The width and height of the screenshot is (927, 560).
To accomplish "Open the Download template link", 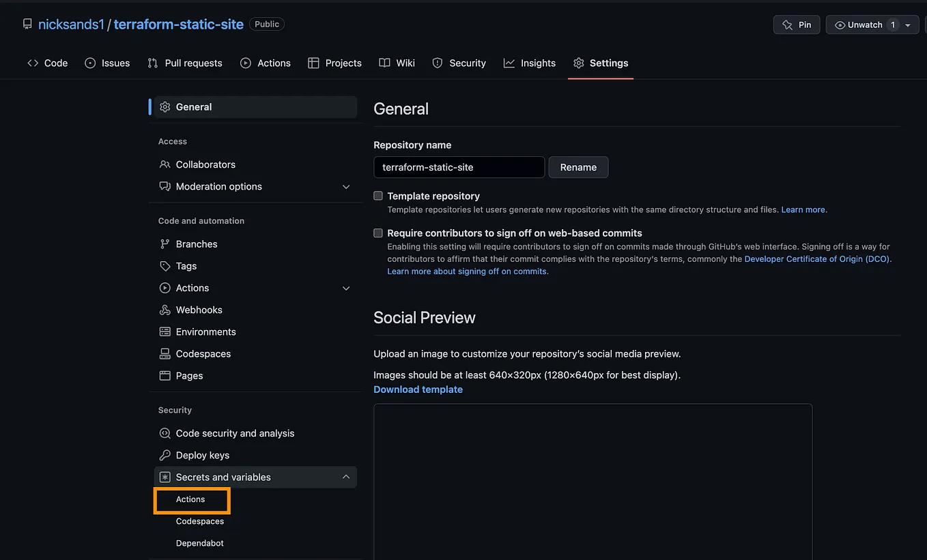I will point(418,389).
